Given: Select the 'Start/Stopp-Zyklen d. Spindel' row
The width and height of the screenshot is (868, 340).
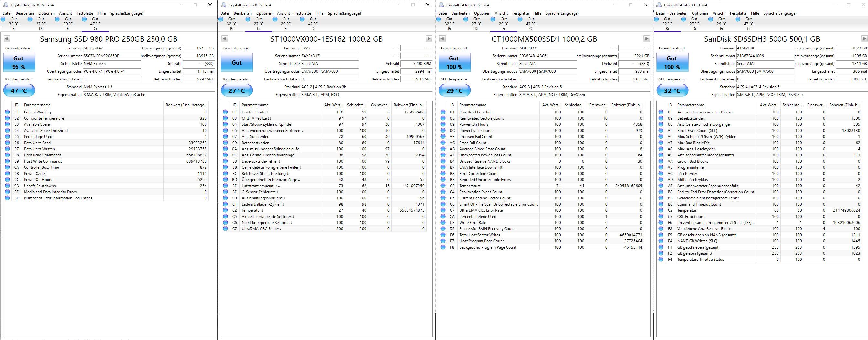Looking at the screenshot, I should (x=324, y=125).
